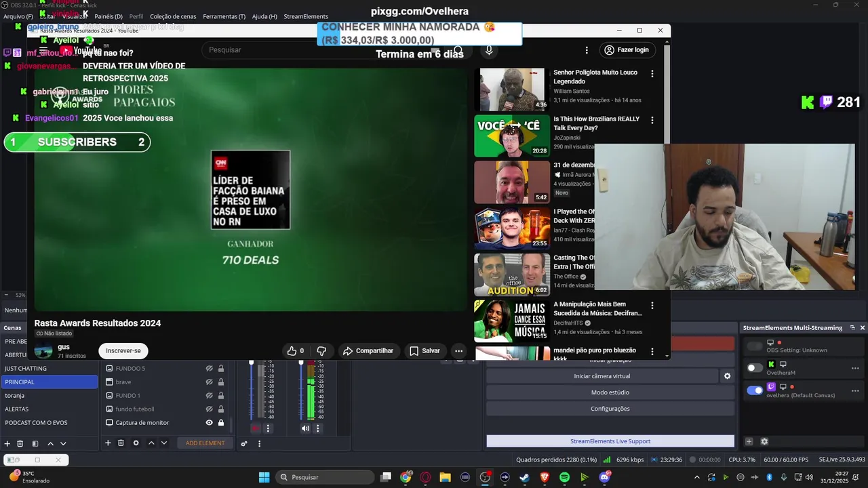Open File Explorer from the taskbar
The image size is (868, 488).
pos(445,477)
